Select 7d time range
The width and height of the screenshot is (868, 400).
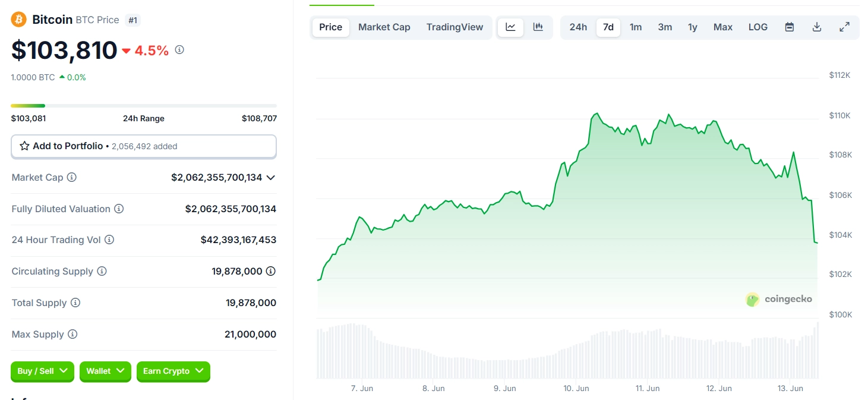pyautogui.click(x=608, y=27)
